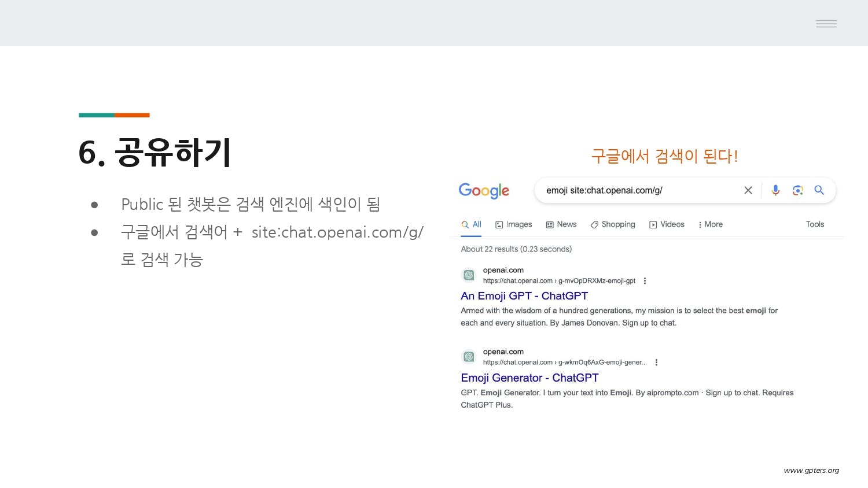The width and height of the screenshot is (868, 488).
Task: Click URL ending in g-wkmOq6AxG-emoji-gener...
Action: coord(565,363)
